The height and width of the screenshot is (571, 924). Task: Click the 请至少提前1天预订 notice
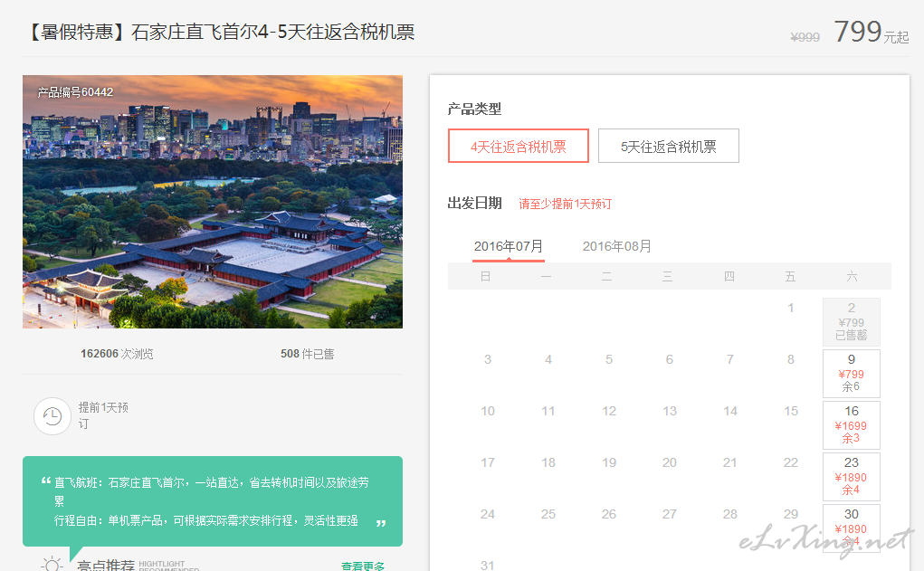tap(565, 204)
